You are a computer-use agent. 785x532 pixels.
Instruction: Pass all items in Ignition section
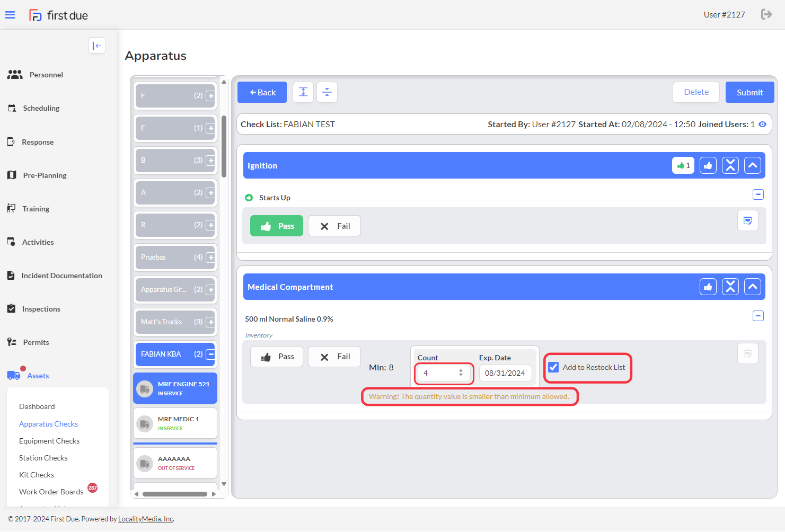tap(708, 165)
